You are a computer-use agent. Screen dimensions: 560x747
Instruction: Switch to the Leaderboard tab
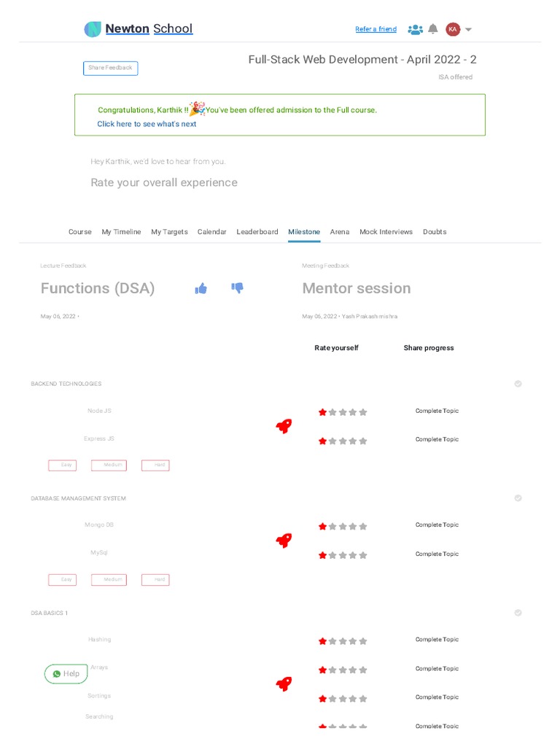tap(257, 232)
